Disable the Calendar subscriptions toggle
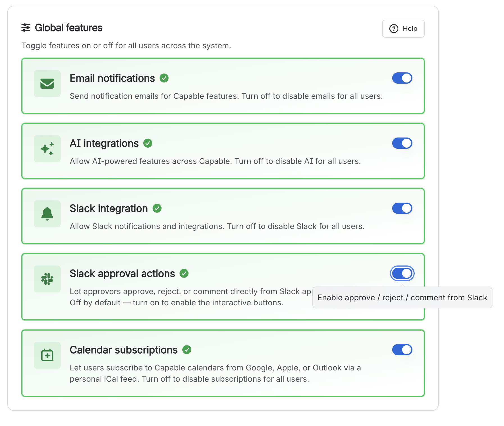Viewport: 504px width, 426px height. [402, 350]
